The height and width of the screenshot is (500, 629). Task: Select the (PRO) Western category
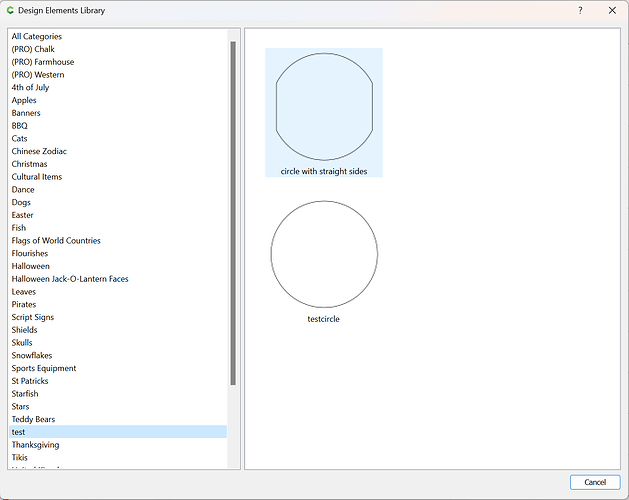pos(118,75)
